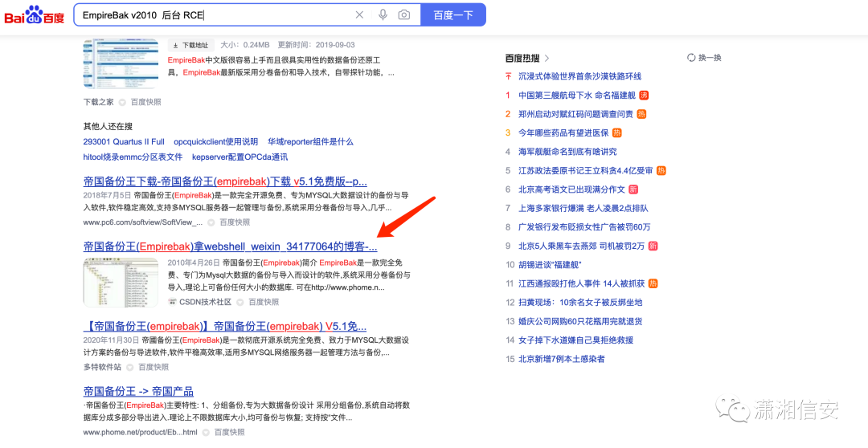Open result 帝国备份王(Empirebak)拿webshell博客
The image size is (868, 448).
pyautogui.click(x=231, y=246)
